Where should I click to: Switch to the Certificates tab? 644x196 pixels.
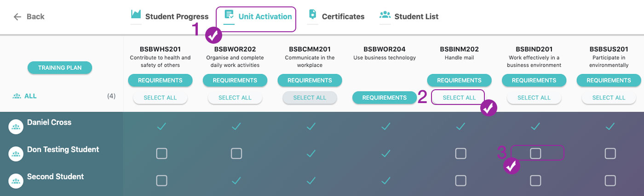(336, 17)
